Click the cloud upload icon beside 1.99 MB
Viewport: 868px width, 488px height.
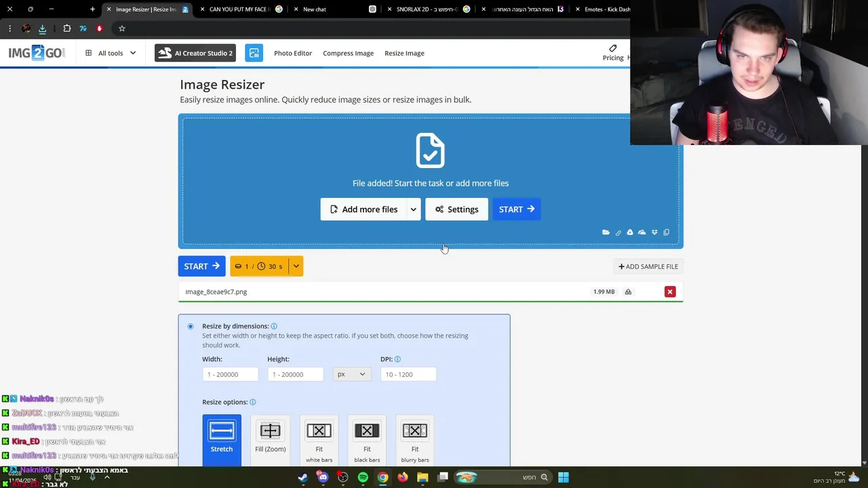coord(628,291)
